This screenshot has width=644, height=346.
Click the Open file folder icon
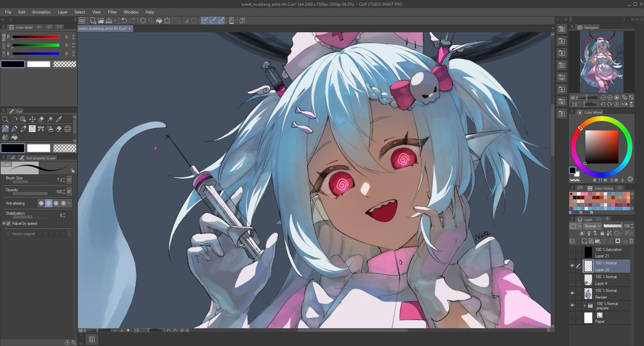[101, 20]
